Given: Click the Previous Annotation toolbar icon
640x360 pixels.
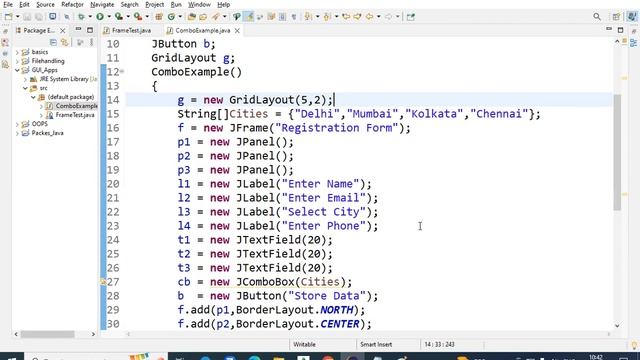Looking at the screenshot, I should [327, 17].
